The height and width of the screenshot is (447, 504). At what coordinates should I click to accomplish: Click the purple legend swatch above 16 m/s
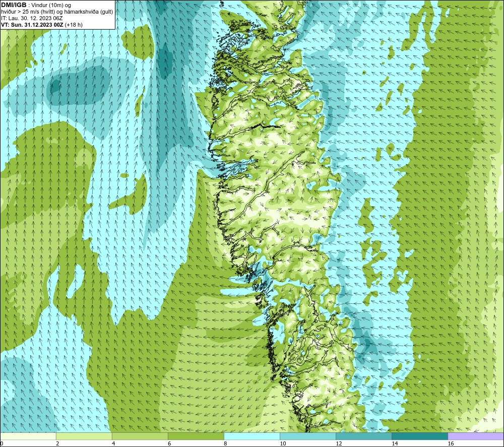(x=476, y=436)
